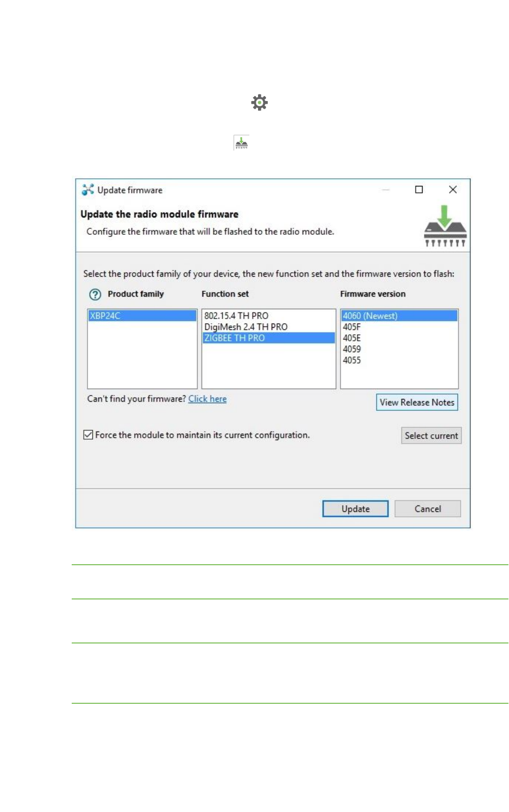509x812 pixels.
Task: Click View Release Notes button
Action: click(x=417, y=402)
